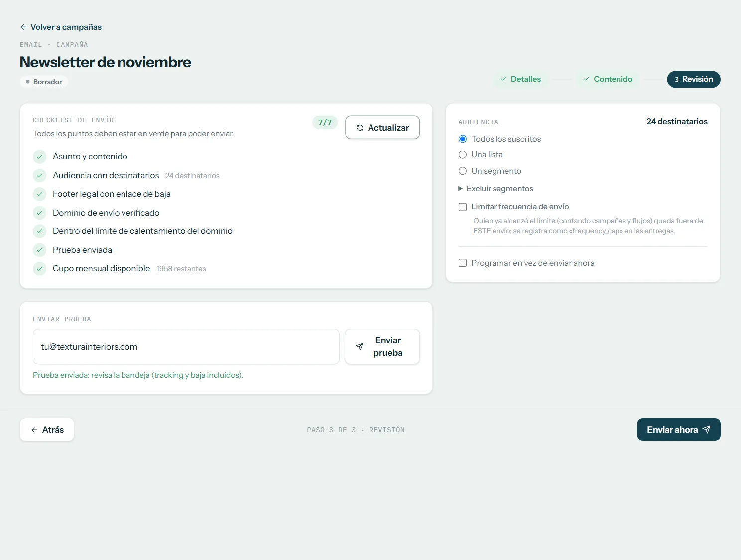Click the EMAIL · CAMPAÑA breadcrumb text
The image size is (741, 560).
pyautogui.click(x=54, y=45)
